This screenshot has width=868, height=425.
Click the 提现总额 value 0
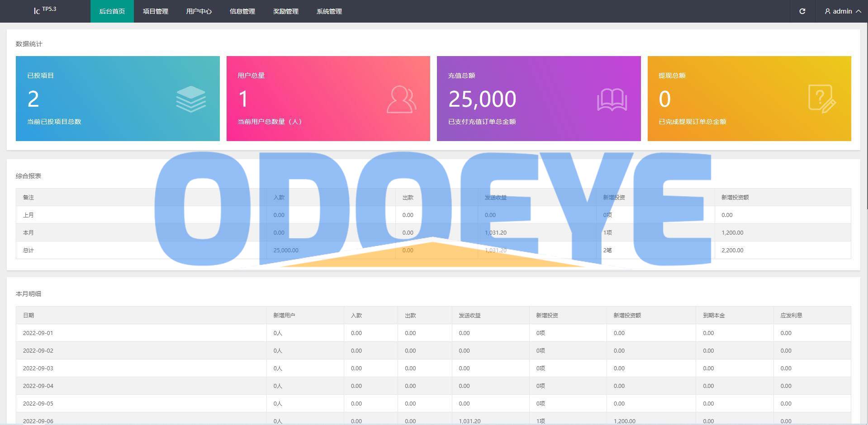pos(664,99)
